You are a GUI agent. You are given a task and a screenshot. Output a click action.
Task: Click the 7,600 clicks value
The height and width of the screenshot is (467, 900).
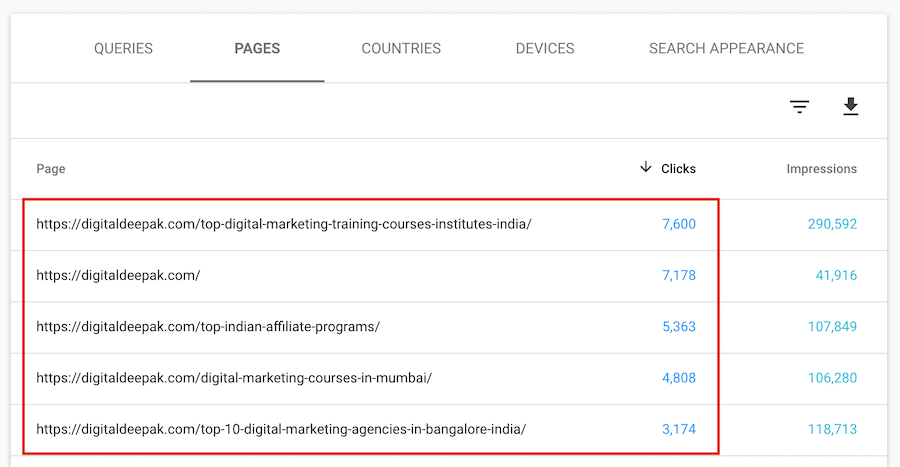pyautogui.click(x=679, y=224)
